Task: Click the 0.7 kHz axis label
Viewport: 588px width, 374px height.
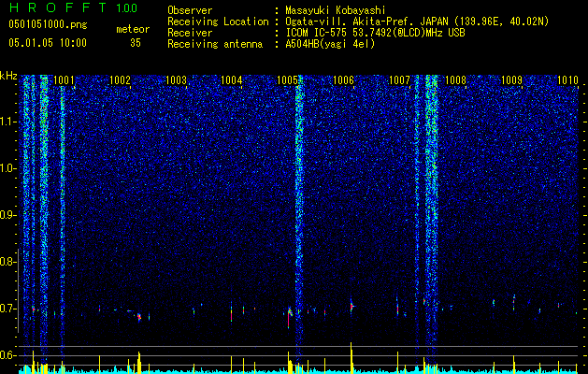Action: 8,309
